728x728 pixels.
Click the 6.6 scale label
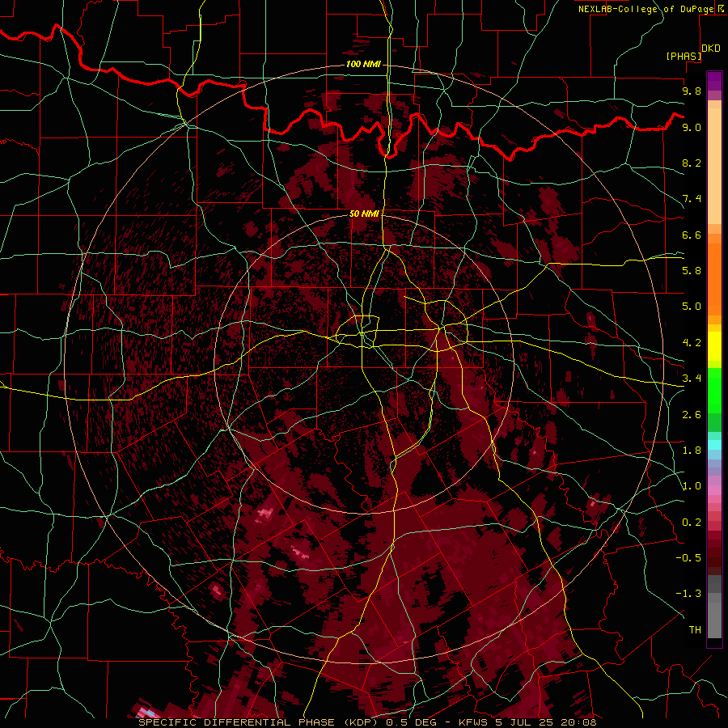tap(692, 235)
